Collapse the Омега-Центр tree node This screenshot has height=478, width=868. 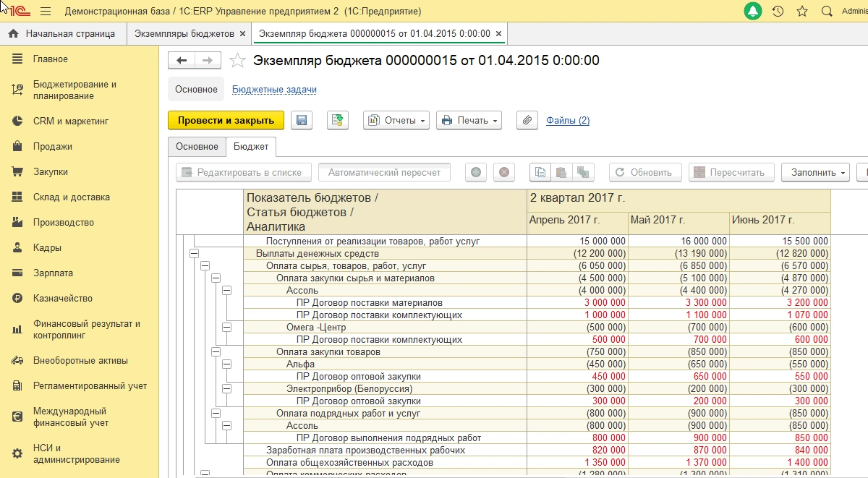coord(226,328)
